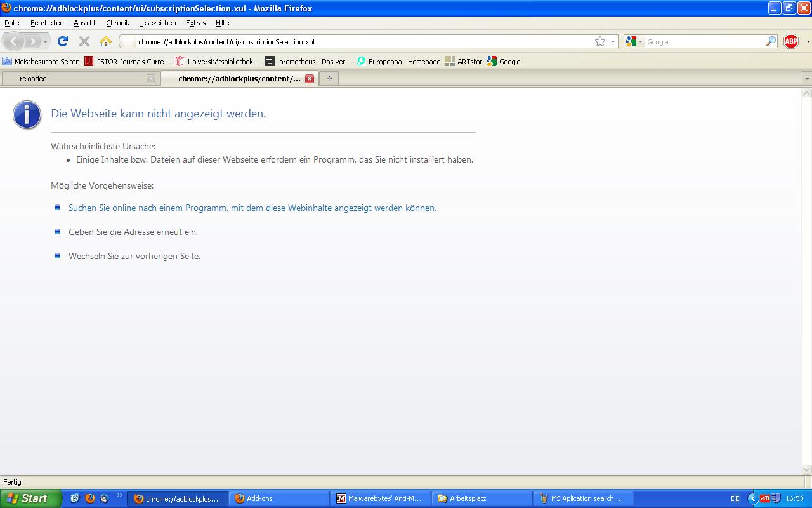Open the ARTstor bookmark
Screen dimensions: 812x508
(464, 62)
